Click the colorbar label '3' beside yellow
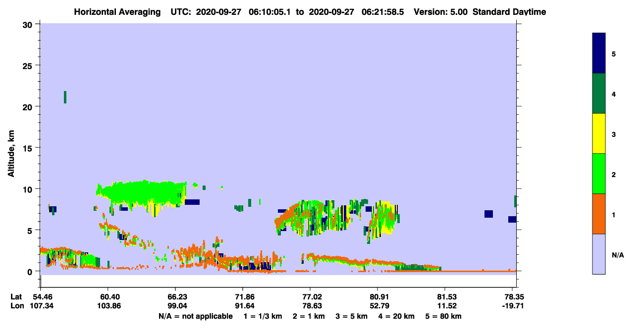This screenshot has height=330, width=644. tap(614, 135)
